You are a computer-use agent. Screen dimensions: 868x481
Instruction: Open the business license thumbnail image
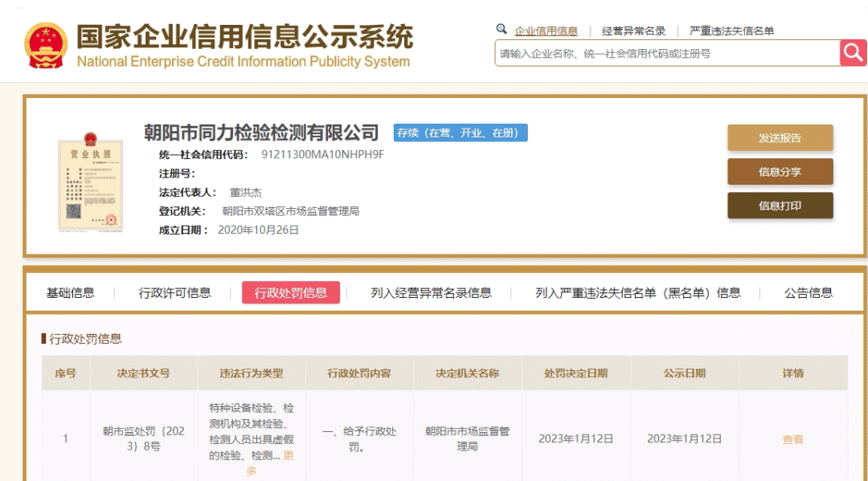(89, 185)
